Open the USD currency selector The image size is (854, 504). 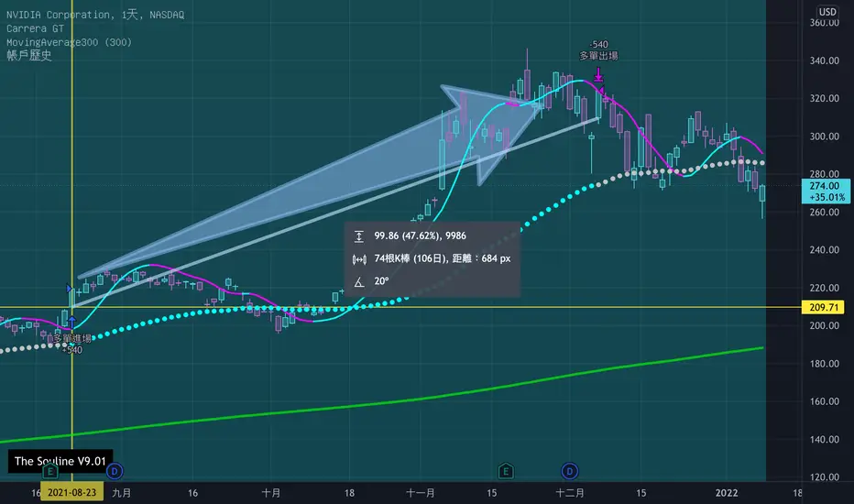827,11
